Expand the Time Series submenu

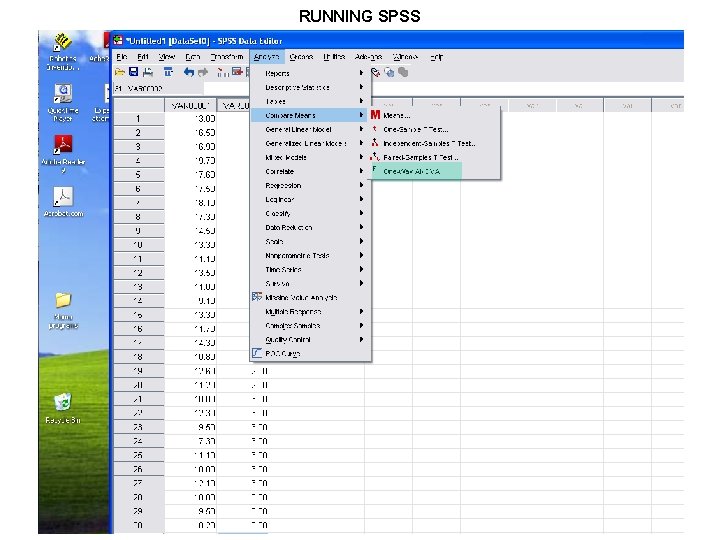tap(310, 270)
